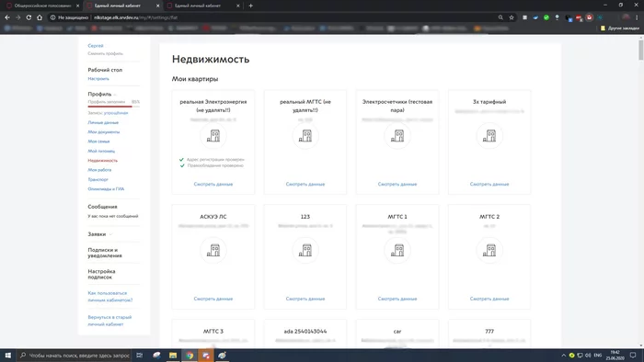Screen dimensions: 644x362
Task: Close the 'Общероссийское голосование' tab
Action: (x=77, y=6)
